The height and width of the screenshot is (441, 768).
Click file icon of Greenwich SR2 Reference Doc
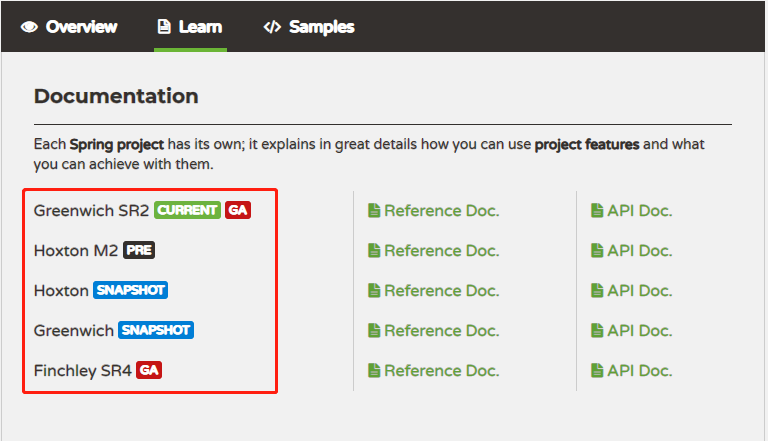pos(374,211)
